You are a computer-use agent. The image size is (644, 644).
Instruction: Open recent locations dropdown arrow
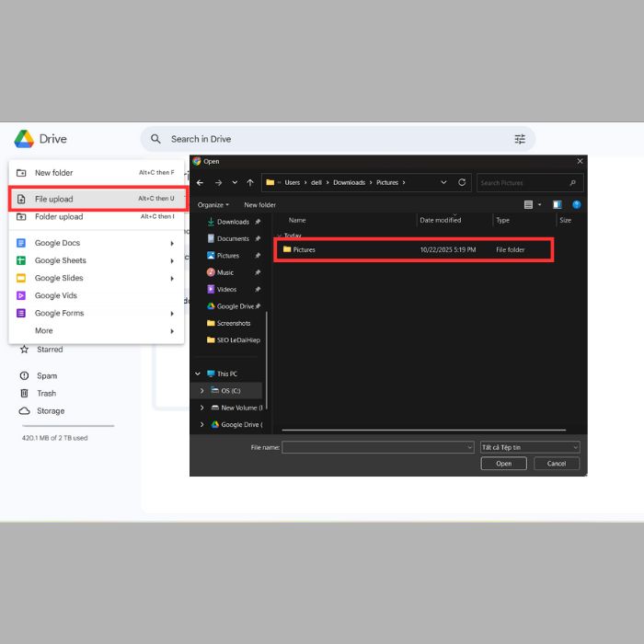tap(235, 182)
